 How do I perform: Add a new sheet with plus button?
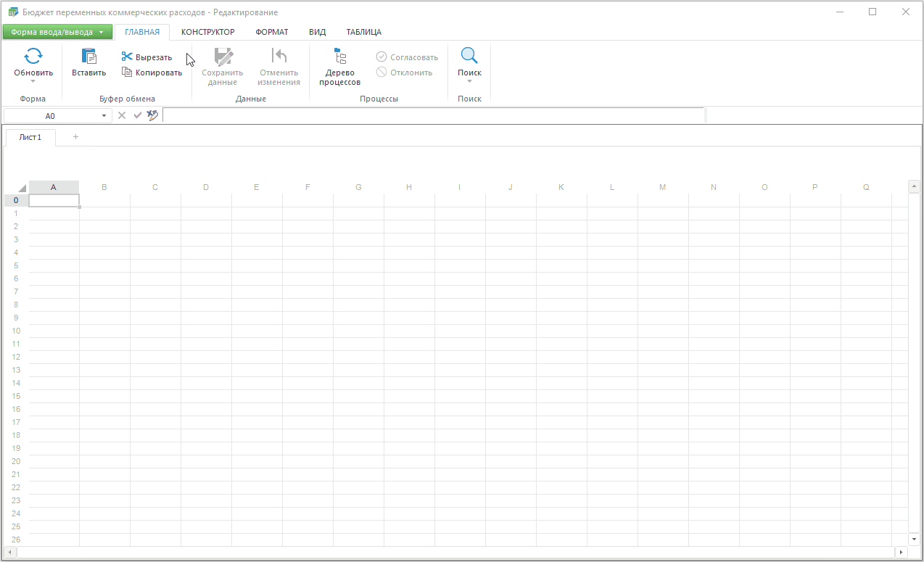point(75,137)
